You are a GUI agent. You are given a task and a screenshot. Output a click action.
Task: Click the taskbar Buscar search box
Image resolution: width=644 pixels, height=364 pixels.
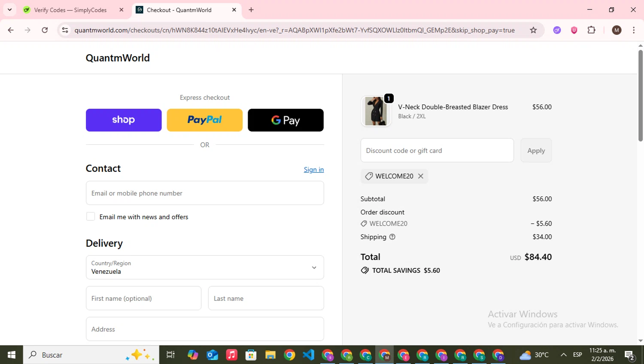click(x=91, y=355)
